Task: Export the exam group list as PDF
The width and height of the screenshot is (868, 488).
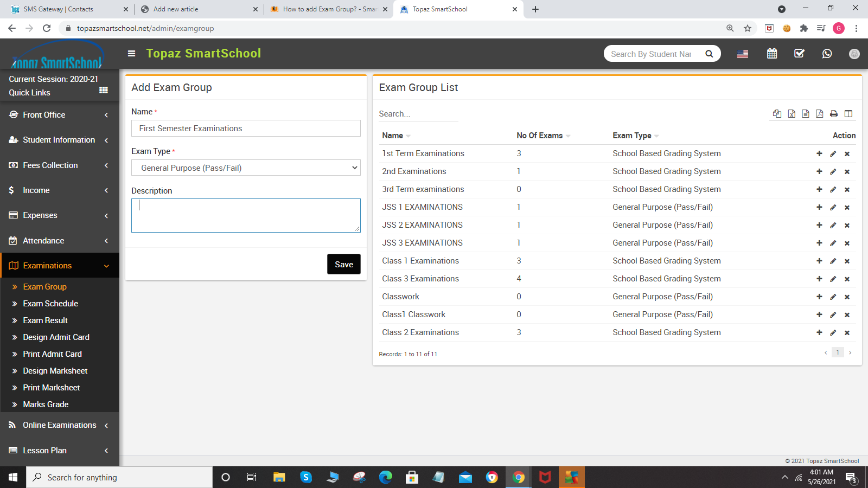Action: pyautogui.click(x=819, y=113)
